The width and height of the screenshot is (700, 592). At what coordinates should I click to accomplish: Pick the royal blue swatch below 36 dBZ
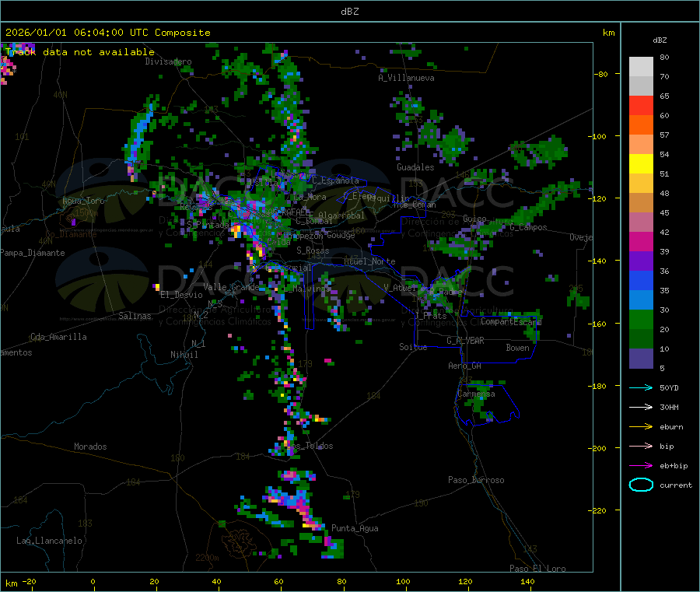coord(641,280)
